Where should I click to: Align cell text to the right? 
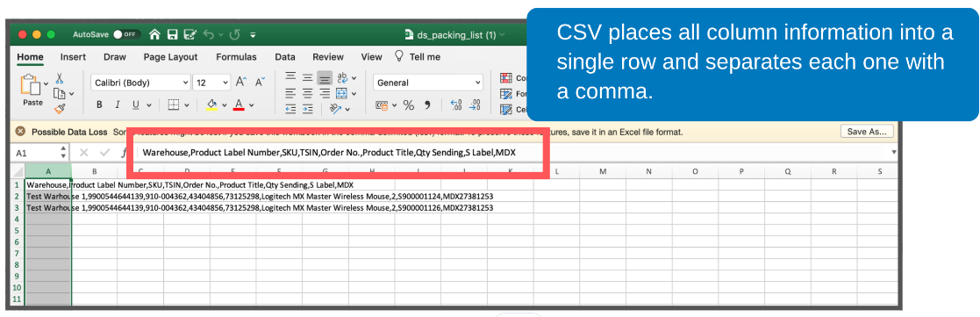(x=325, y=93)
